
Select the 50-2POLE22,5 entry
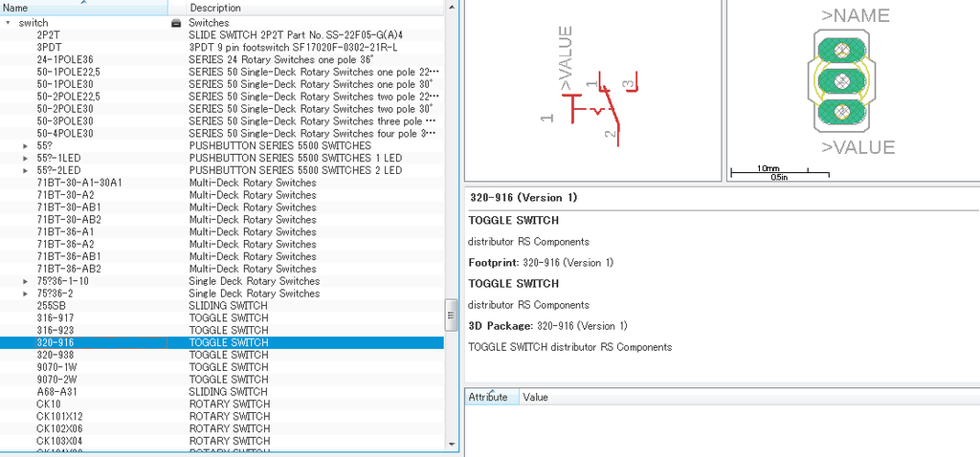222,97
